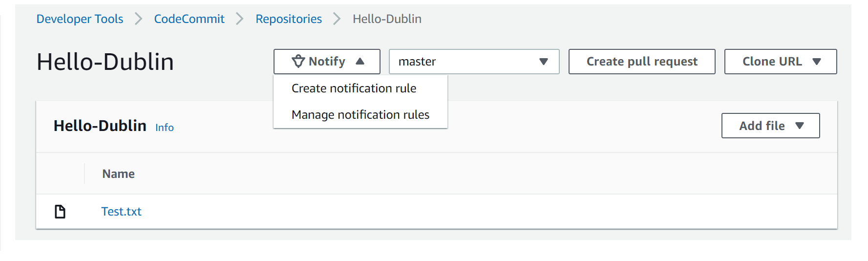This screenshot has width=868, height=261.
Task: Go to Developer Tools breadcrumb link
Action: click(x=80, y=19)
